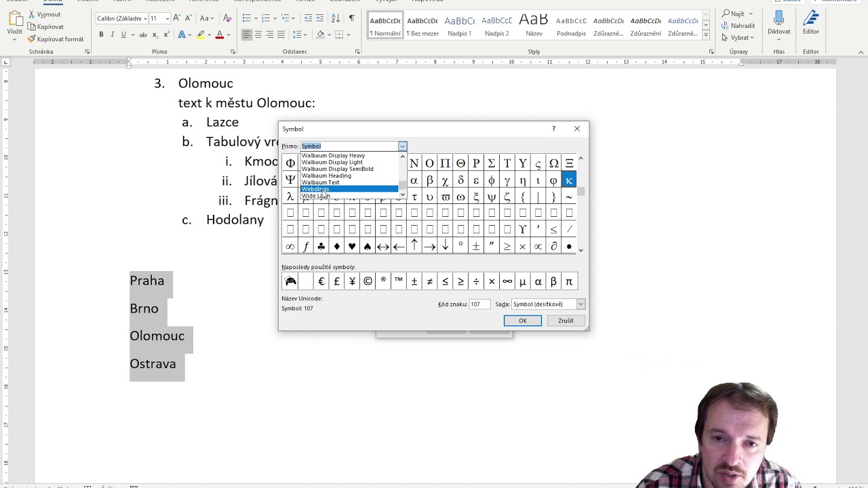Pick the euro recently used symbol
868x488 pixels.
[321, 281]
